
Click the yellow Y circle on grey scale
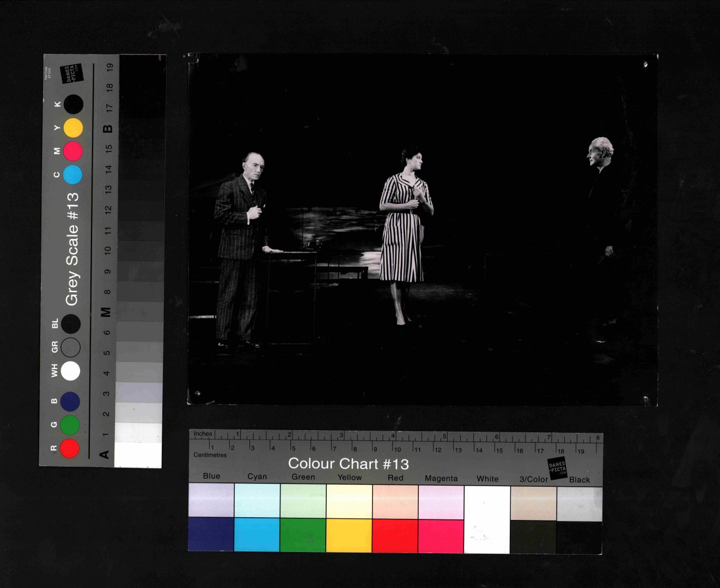click(x=73, y=128)
